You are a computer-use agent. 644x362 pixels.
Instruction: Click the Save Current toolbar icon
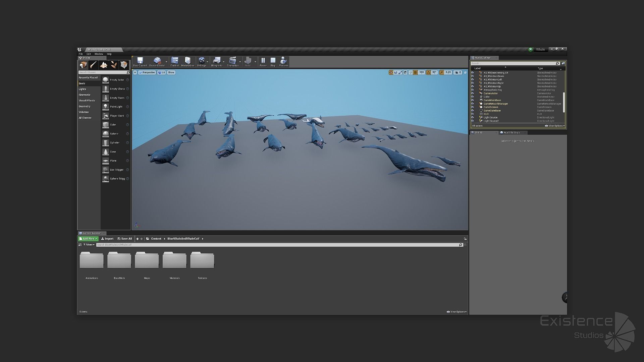point(140,61)
